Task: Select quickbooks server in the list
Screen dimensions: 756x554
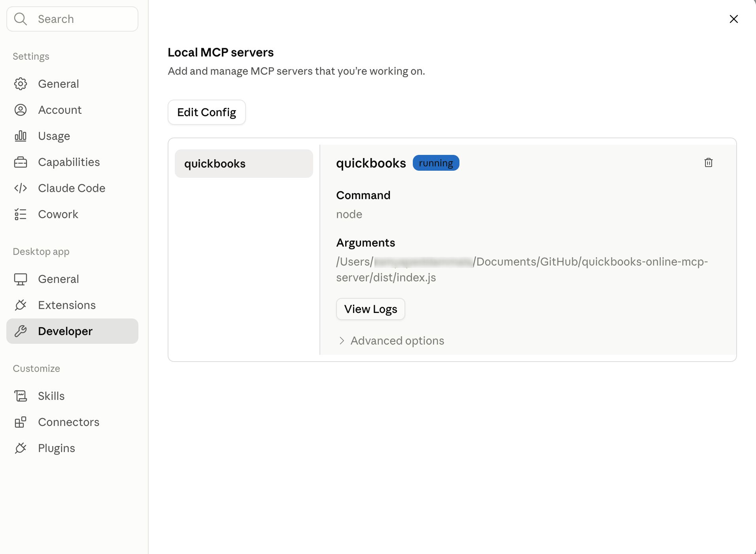Action: (x=244, y=164)
